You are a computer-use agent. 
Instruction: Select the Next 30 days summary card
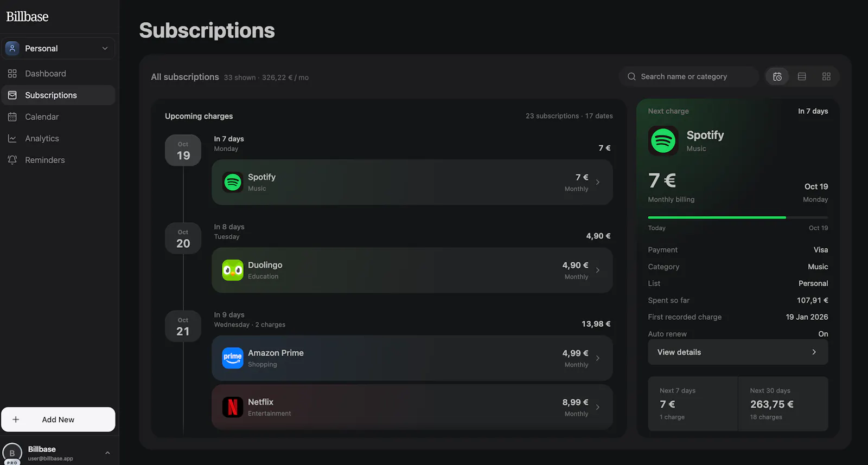[783, 404]
